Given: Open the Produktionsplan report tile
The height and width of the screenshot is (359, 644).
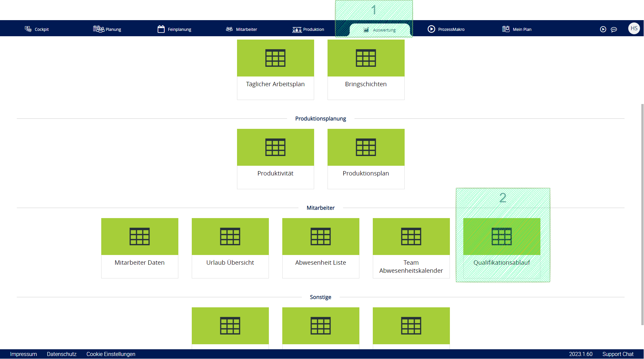Looking at the screenshot, I should 366,159.
